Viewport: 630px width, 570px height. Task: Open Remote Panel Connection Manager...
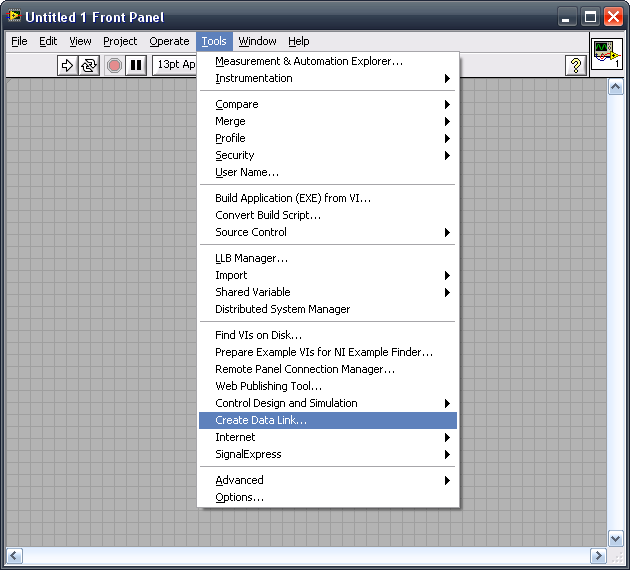click(x=328, y=369)
